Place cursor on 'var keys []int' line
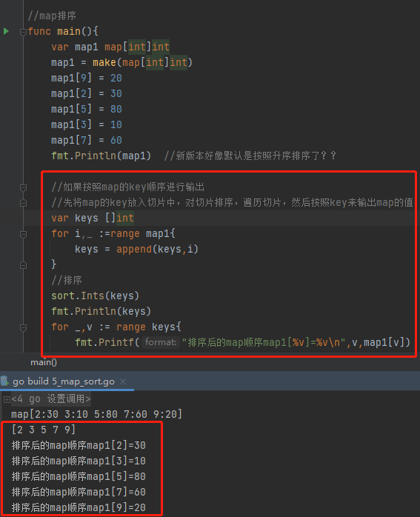Screen dimensions: 420x517 click(x=93, y=218)
